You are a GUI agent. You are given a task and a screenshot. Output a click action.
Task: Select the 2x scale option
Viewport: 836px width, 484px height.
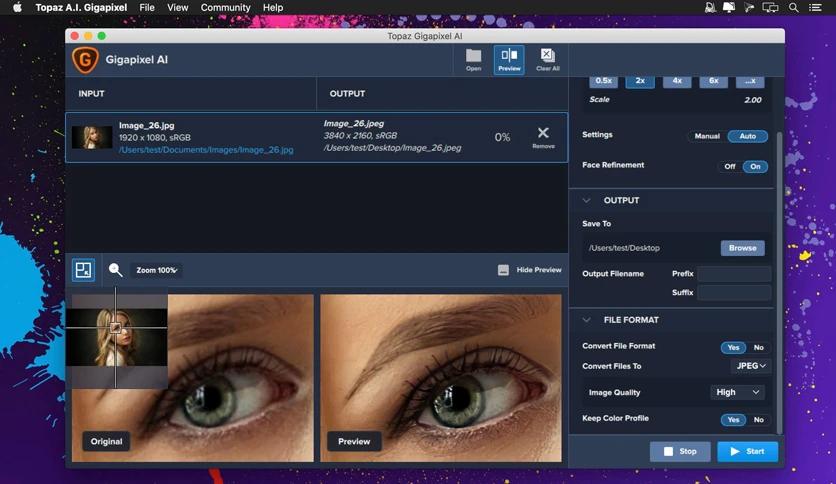tap(640, 80)
